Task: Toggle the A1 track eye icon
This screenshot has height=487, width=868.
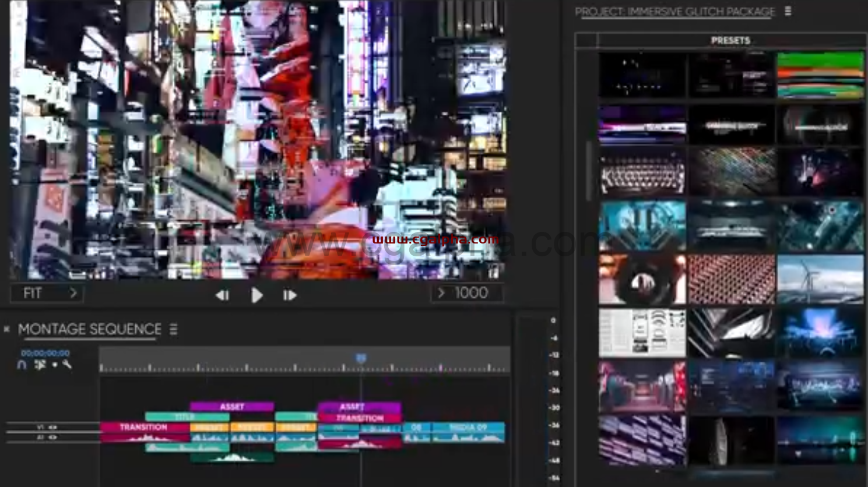Action: [x=52, y=437]
